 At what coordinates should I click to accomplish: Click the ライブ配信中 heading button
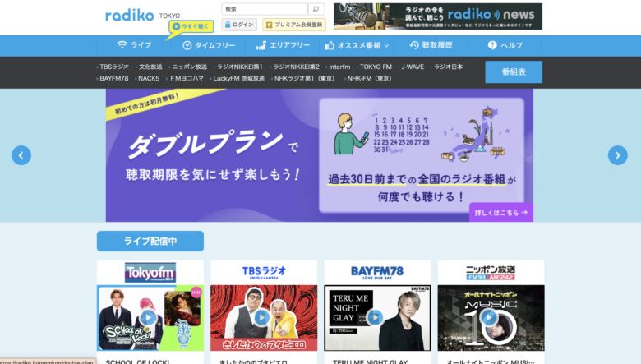coord(150,241)
